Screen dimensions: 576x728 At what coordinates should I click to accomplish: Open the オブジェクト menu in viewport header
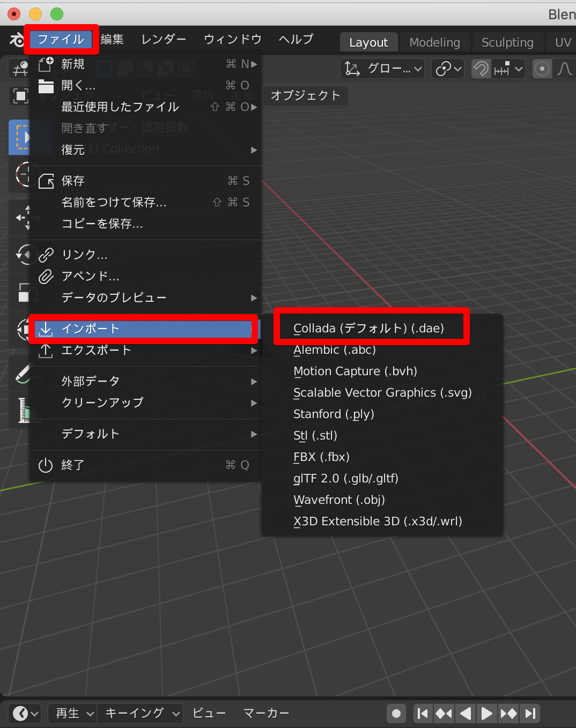306,95
